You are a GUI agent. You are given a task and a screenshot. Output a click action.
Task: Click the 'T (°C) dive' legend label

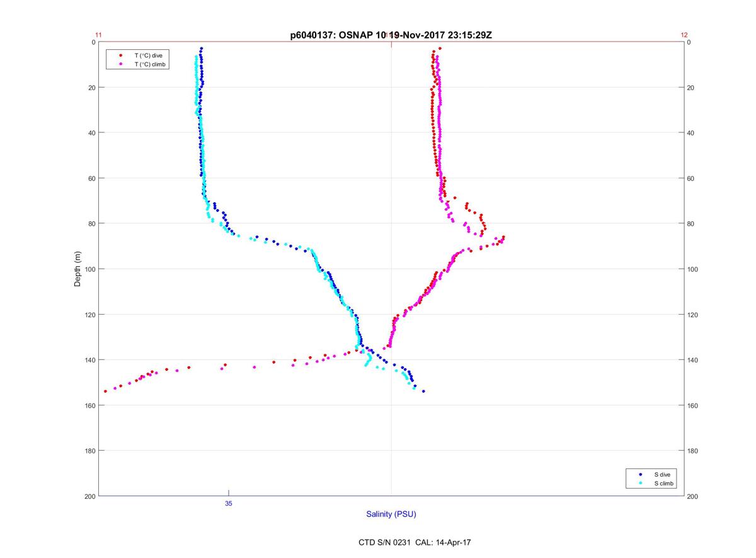click(148, 55)
